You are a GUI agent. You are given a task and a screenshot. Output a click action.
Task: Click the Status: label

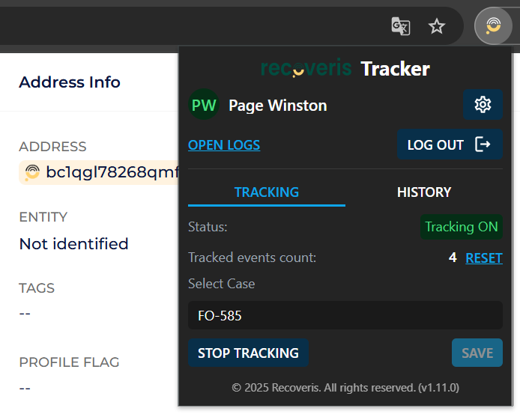pyautogui.click(x=208, y=227)
